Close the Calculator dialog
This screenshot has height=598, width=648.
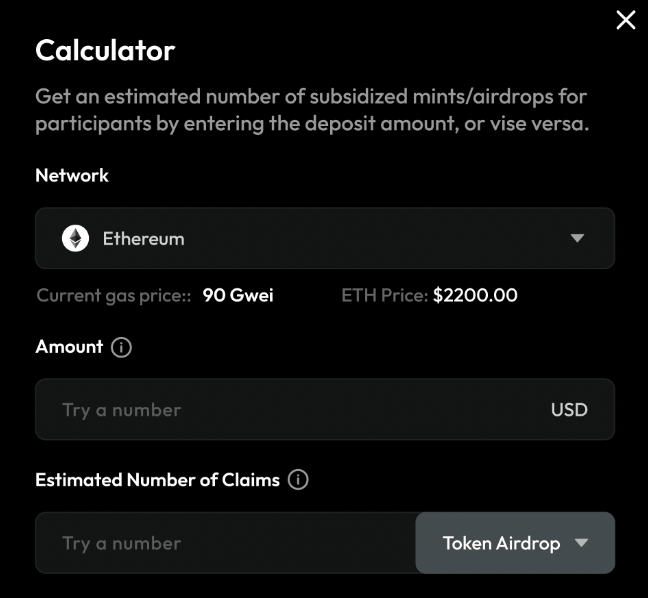pos(626,20)
